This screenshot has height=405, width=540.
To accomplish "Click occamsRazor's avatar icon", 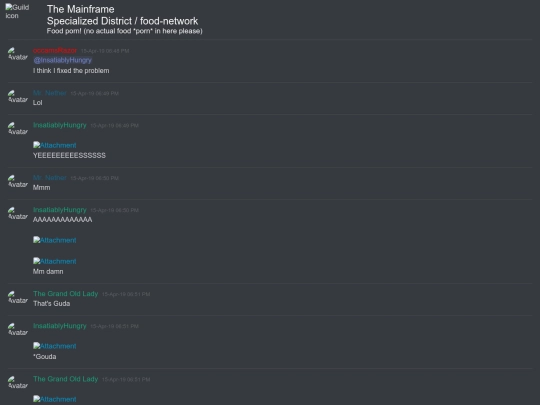I will pyautogui.click(x=18, y=54).
